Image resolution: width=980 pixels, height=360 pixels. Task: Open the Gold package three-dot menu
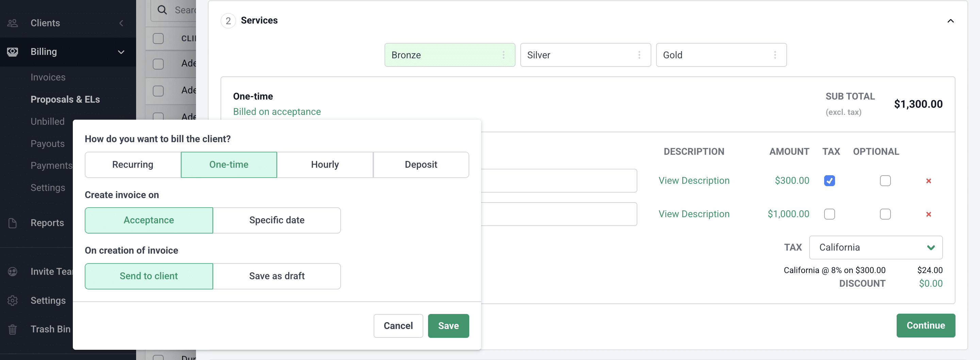(775, 55)
